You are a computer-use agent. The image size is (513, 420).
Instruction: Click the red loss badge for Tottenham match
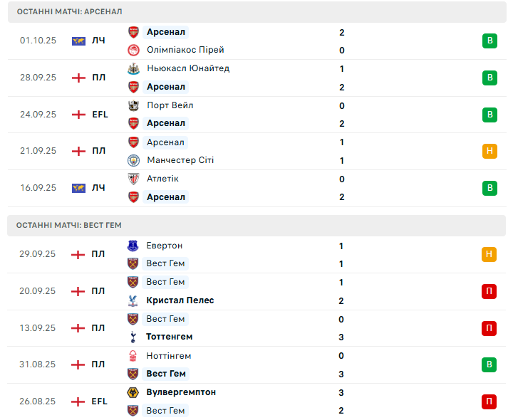(x=489, y=328)
